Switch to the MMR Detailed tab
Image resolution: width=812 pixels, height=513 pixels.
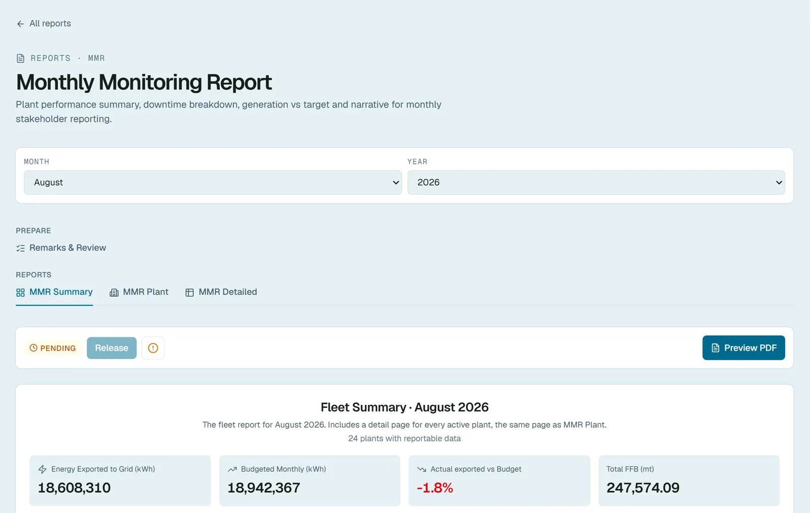pos(221,292)
